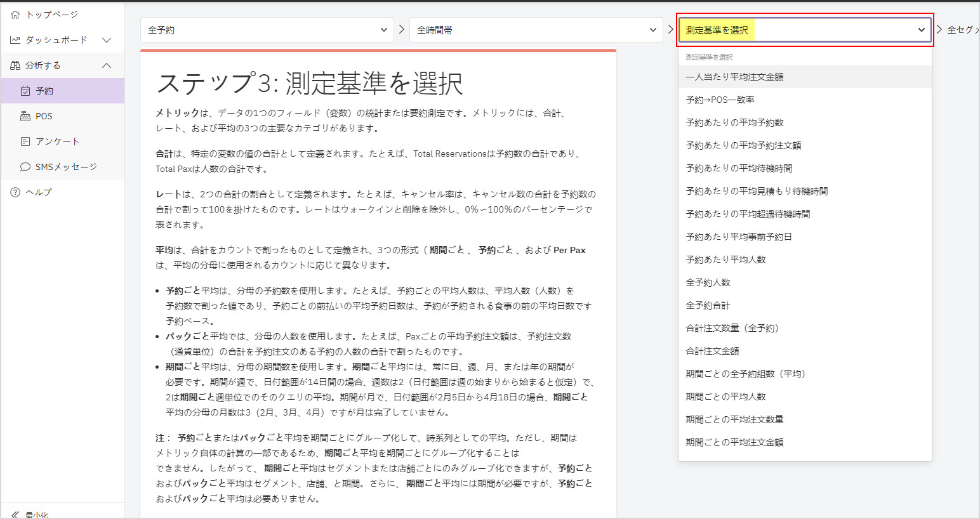This screenshot has height=519, width=980.
Task: Choose 予約あたりの平均見積もり待機時間 option
Action: tap(805, 191)
